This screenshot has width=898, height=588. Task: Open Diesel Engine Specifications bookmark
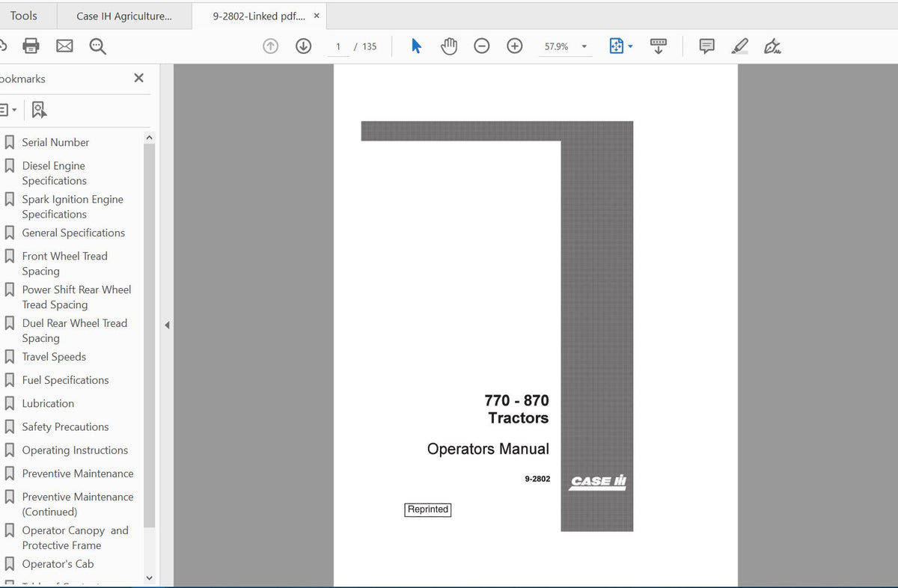point(54,173)
